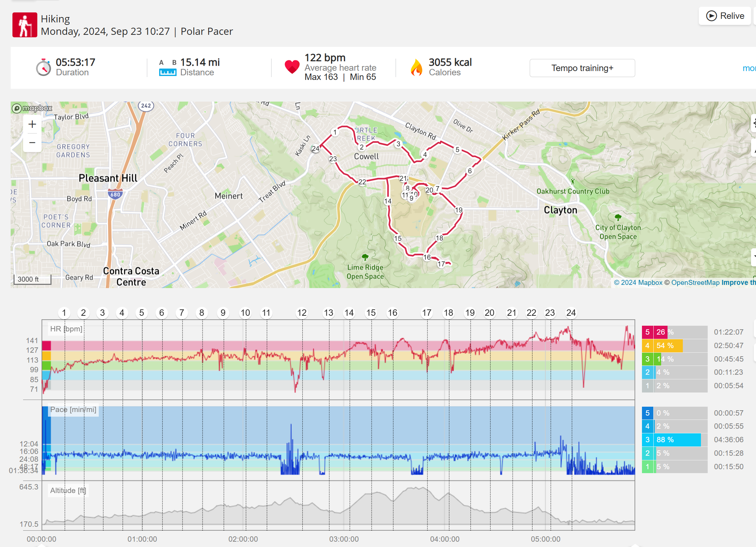The image size is (756, 547).
Task: Open the OpenStreetMap attribution link
Action: tap(695, 282)
